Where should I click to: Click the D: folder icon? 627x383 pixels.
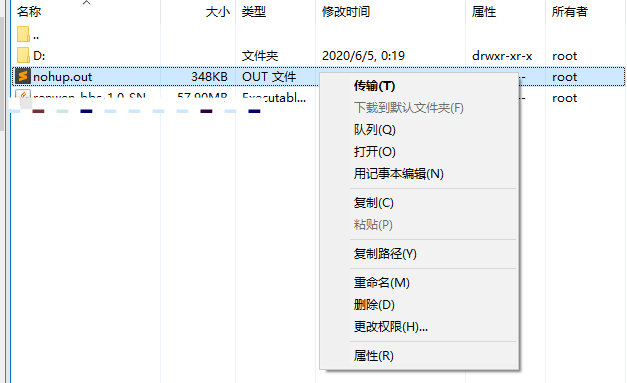pyautogui.click(x=23, y=55)
